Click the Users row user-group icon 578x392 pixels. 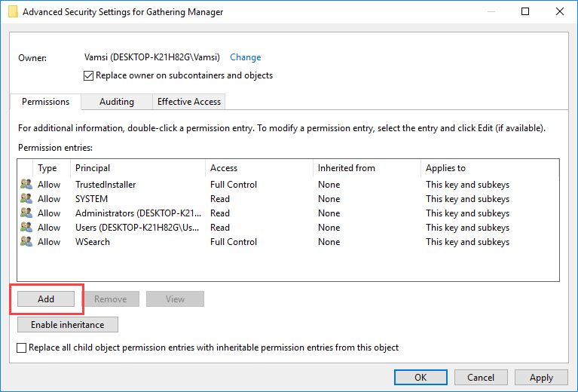pos(26,227)
